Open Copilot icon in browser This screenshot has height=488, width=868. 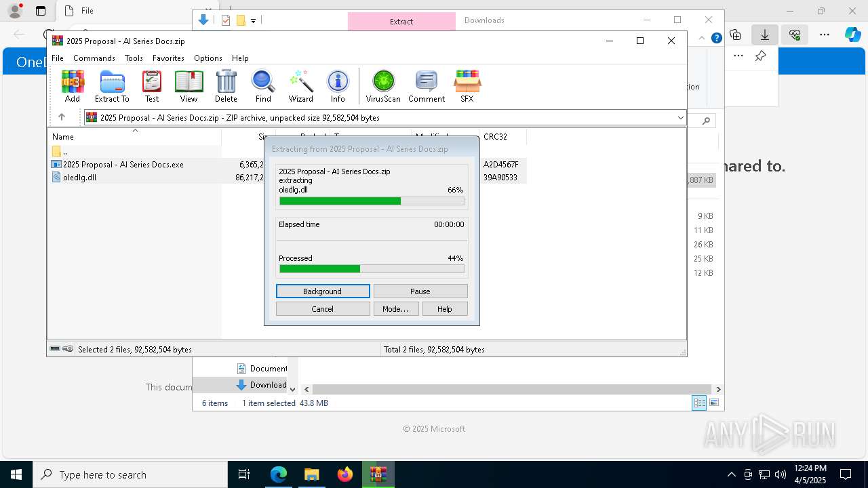point(853,35)
